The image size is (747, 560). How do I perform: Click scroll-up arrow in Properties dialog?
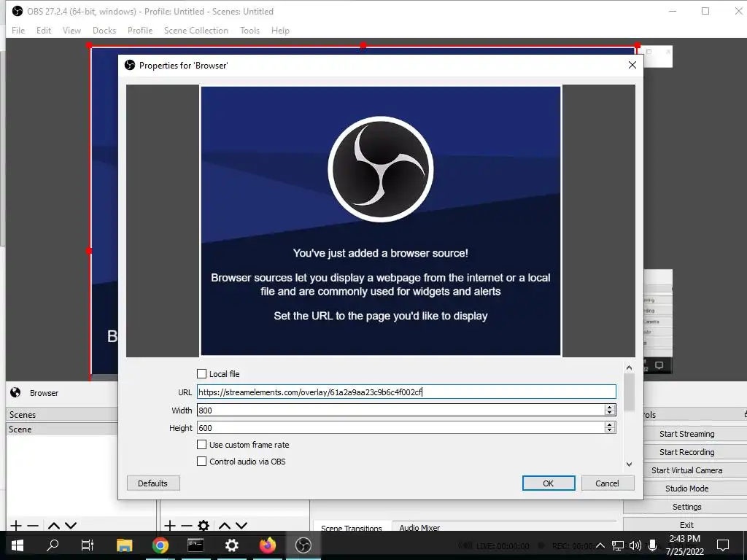(x=629, y=367)
